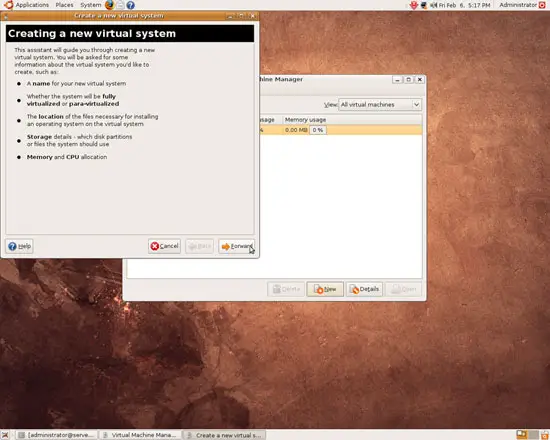Click the mail launcher icon in top panel

point(121,5)
